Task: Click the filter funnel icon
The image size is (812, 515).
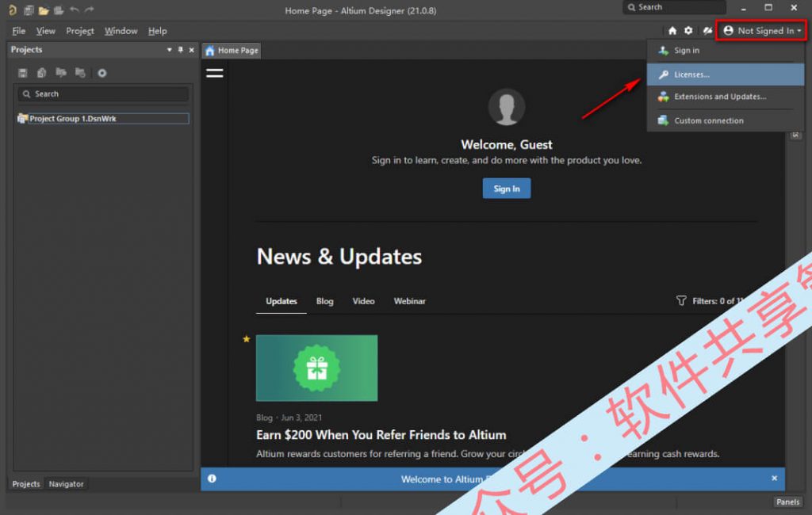Action: 681,301
